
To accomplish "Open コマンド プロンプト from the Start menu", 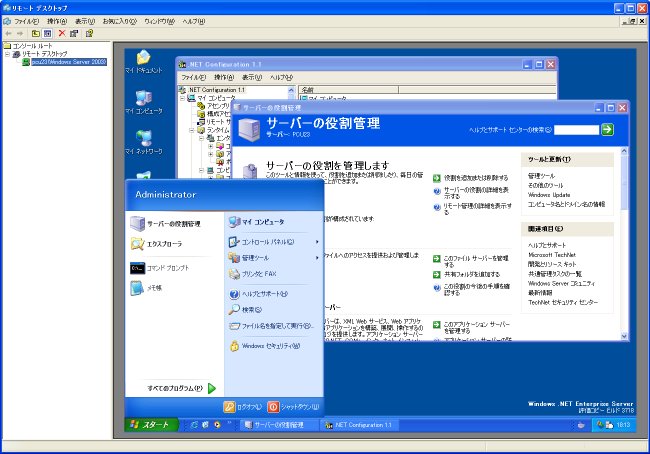I will point(160,268).
